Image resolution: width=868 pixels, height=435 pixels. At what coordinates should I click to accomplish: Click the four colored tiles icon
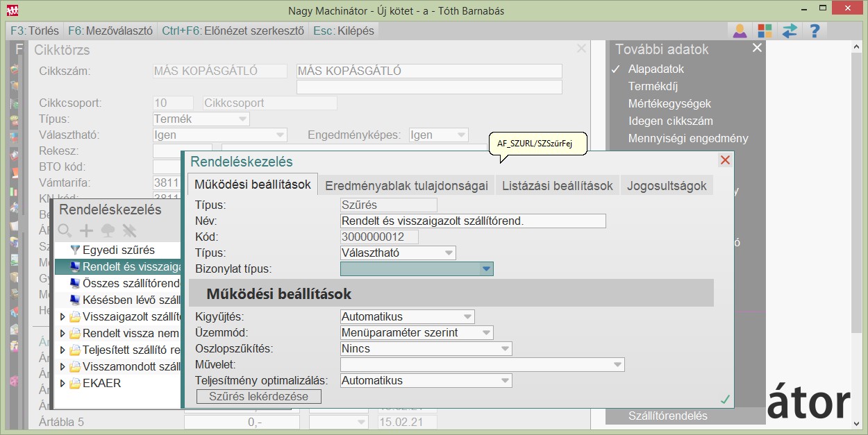pos(765,31)
